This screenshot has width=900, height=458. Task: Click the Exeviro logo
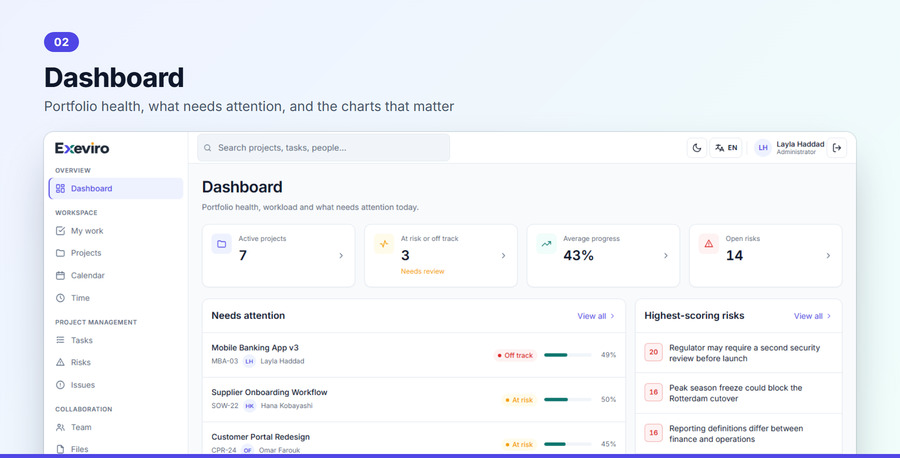coord(82,148)
